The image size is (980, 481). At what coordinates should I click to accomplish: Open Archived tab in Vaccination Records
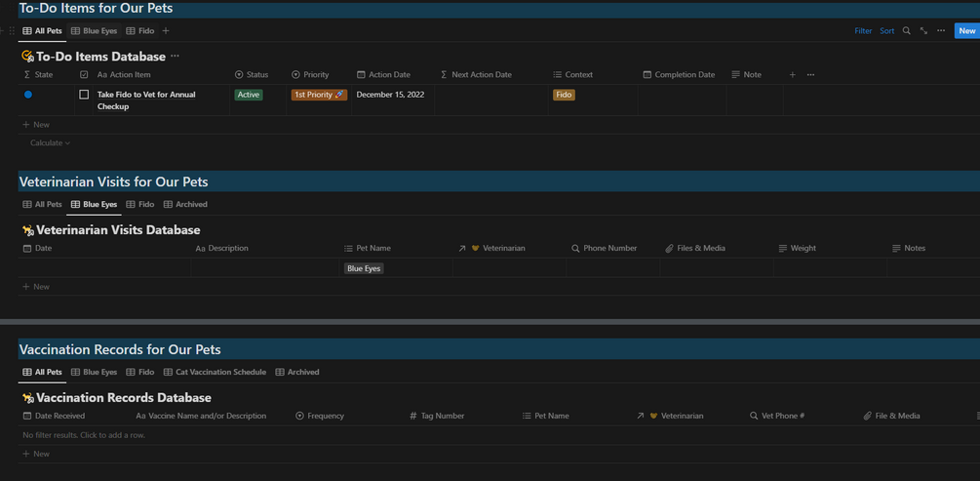point(297,372)
